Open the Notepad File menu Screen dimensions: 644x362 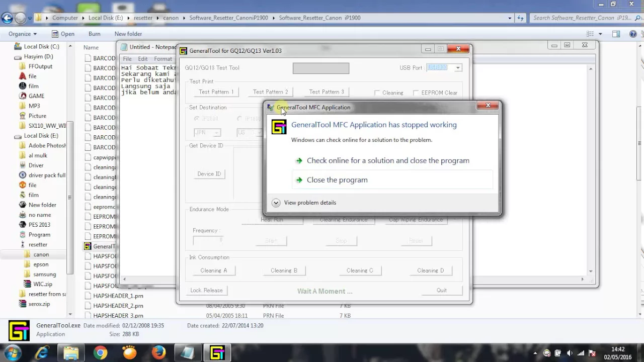click(x=127, y=59)
